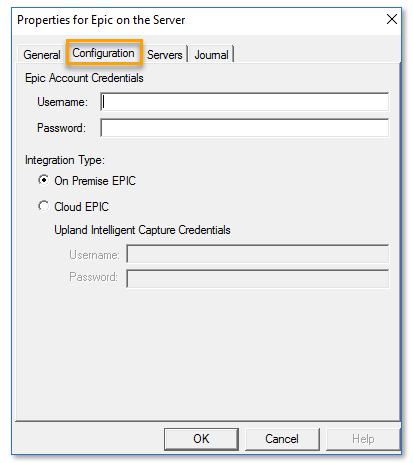
Task: Click the Integration Type label
Action: (x=65, y=160)
